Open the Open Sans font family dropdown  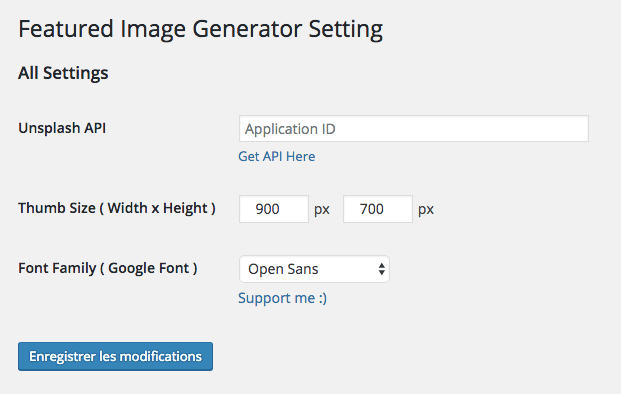(314, 269)
